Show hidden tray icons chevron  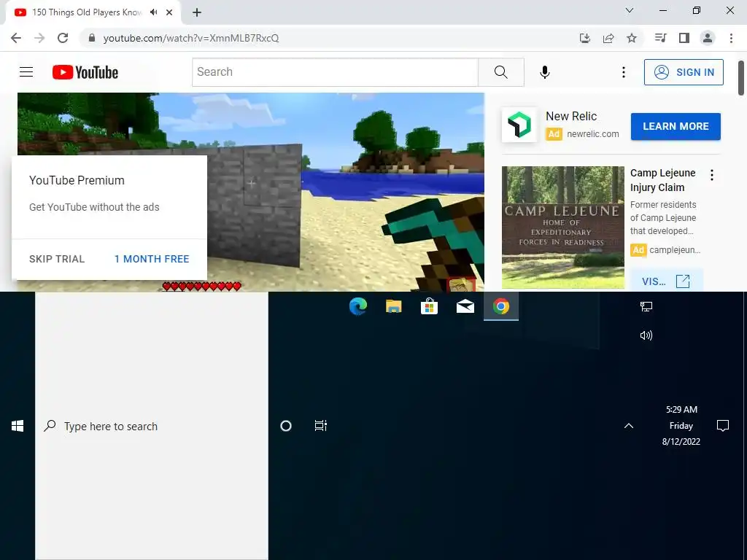[x=629, y=426]
